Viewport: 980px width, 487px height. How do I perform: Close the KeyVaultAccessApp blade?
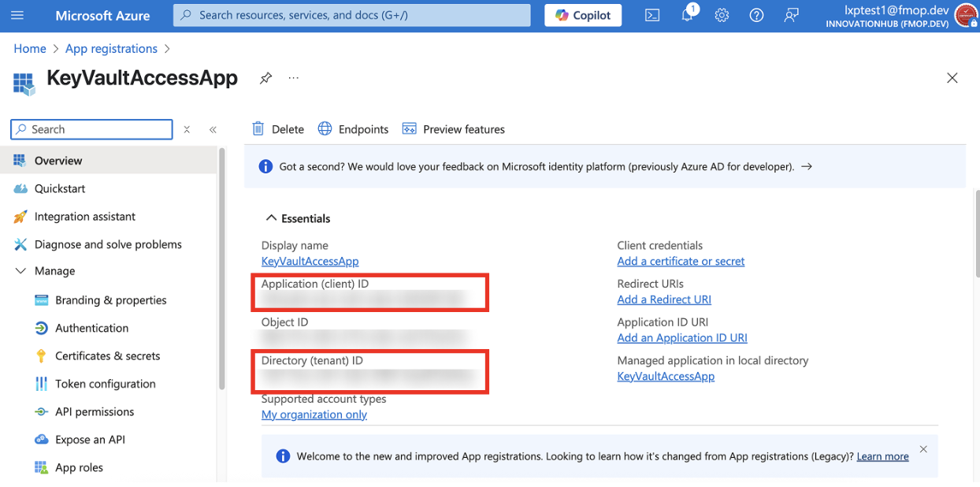coord(952,78)
